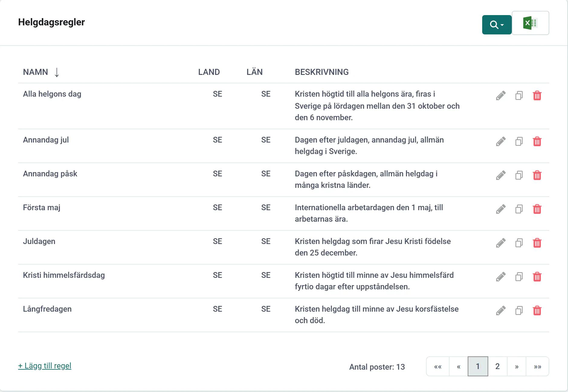Open the search dropdown button

[x=497, y=24]
